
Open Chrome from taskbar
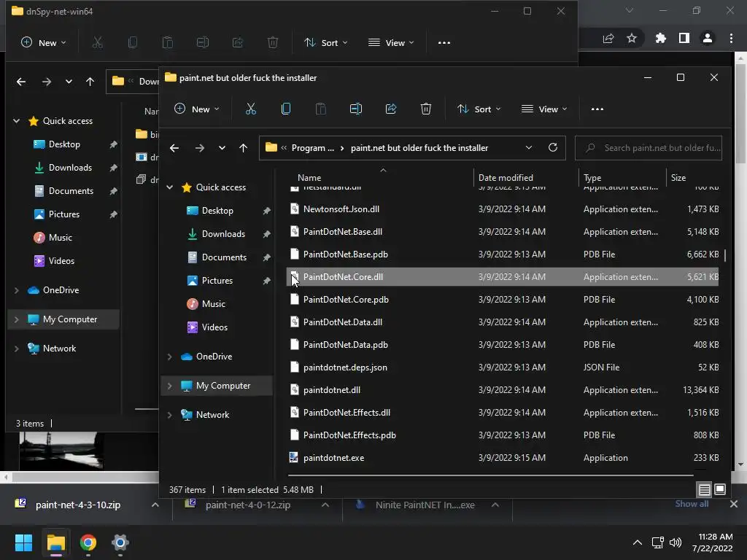click(x=88, y=542)
